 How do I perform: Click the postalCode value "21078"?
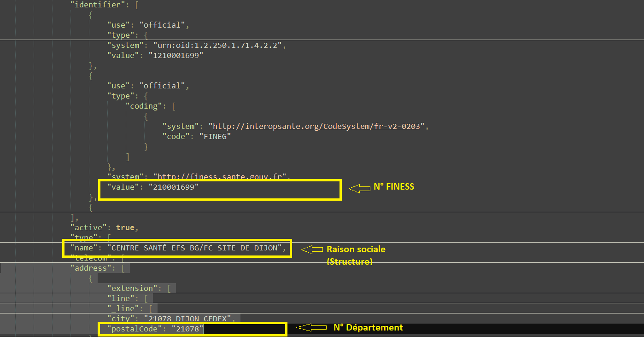(x=187, y=328)
